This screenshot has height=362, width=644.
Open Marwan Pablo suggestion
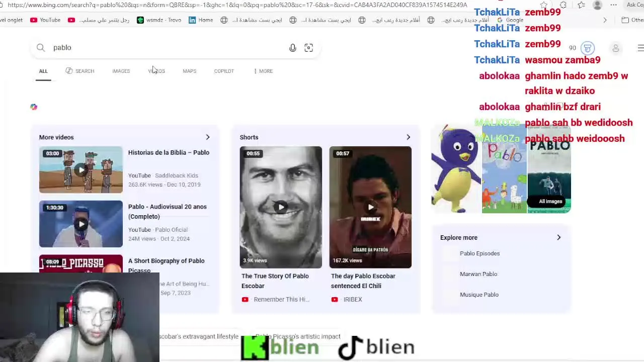478,274
